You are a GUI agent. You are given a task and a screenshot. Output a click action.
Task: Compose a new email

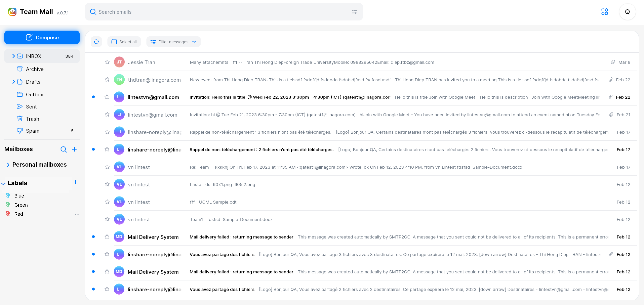(x=42, y=37)
